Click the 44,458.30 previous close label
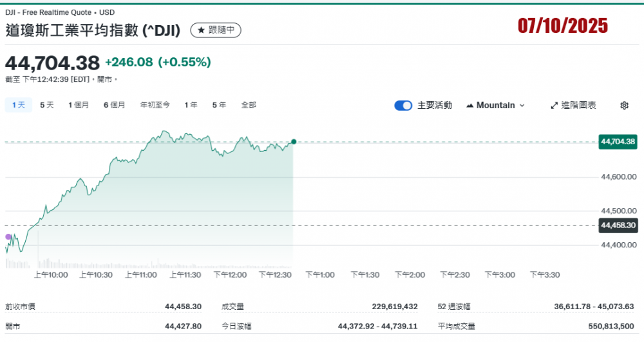Image resolution: width=644 pixels, height=342 pixels. point(617,225)
